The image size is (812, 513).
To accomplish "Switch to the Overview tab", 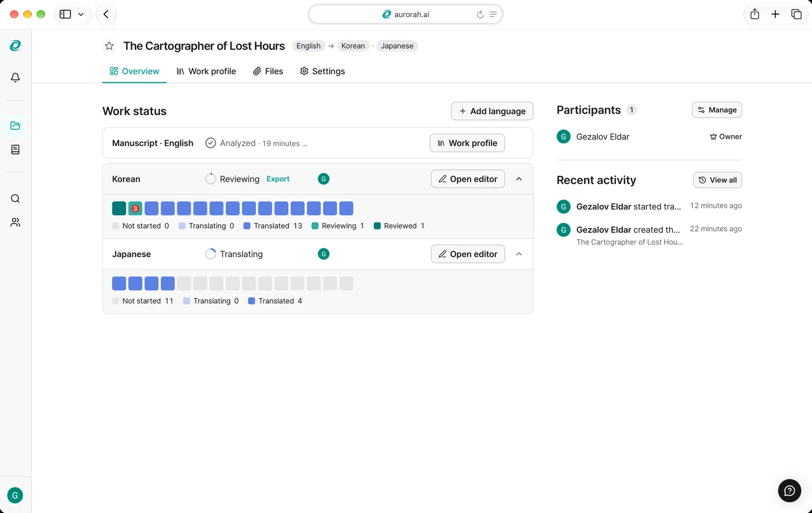I will tap(134, 71).
